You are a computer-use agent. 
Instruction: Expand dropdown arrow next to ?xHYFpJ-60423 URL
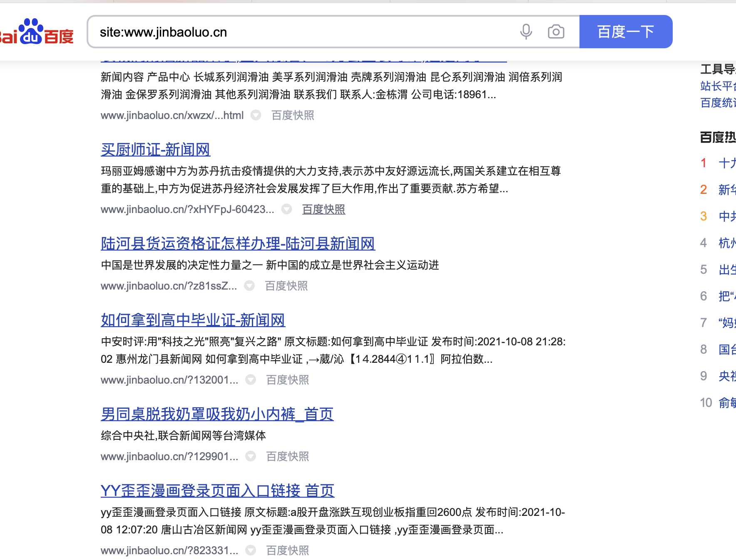tap(286, 209)
